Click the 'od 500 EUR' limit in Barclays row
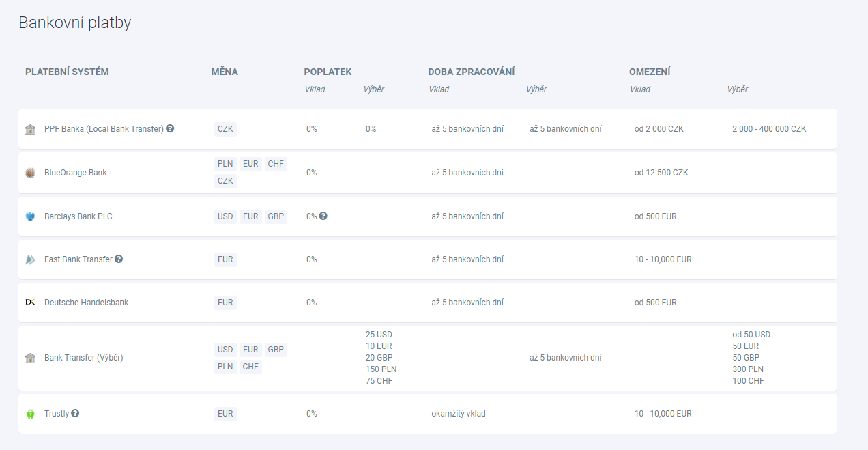This screenshot has width=868, height=450. pyautogui.click(x=656, y=216)
